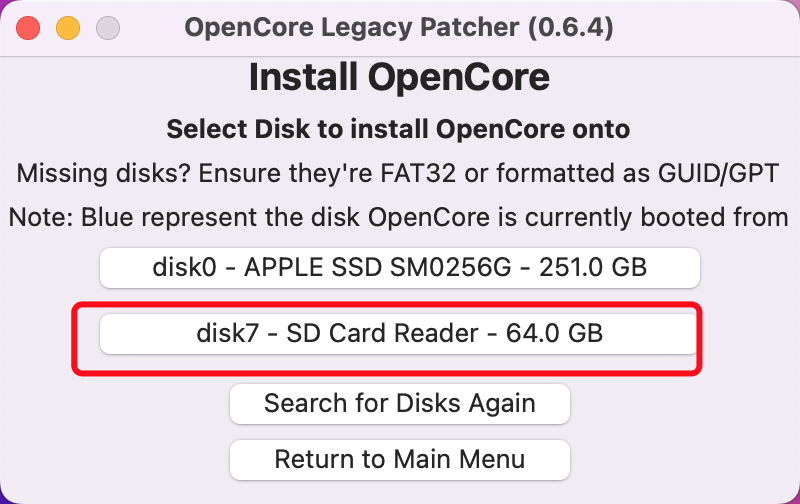Select disk0 APPLE SSD SM0256G
The width and height of the screenshot is (800, 504).
click(x=399, y=267)
